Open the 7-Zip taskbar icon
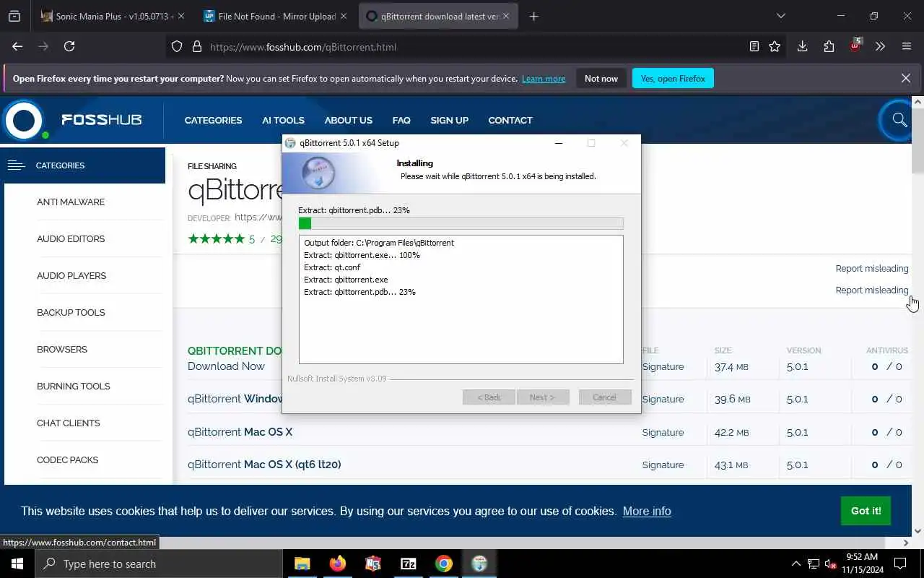This screenshot has width=924, height=578. (x=409, y=564)
